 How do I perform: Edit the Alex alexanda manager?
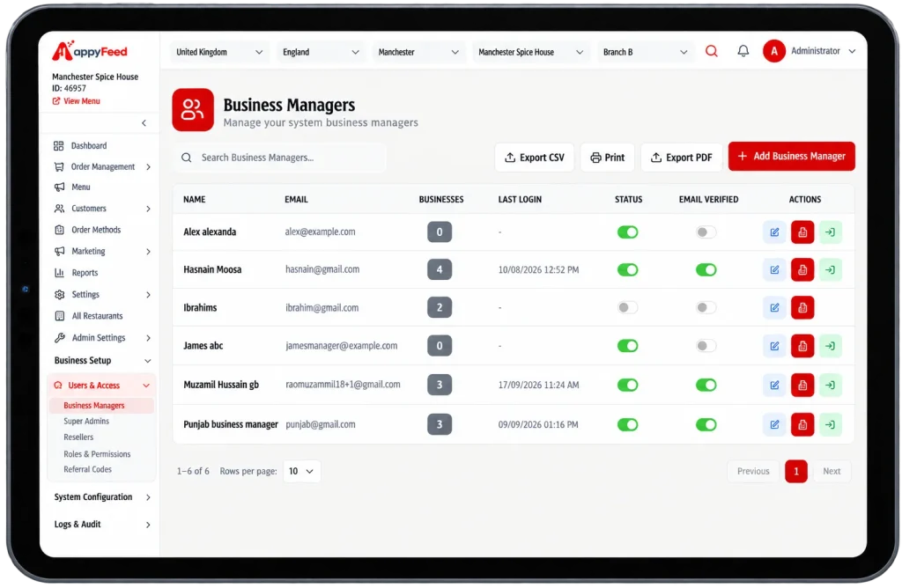774,232
